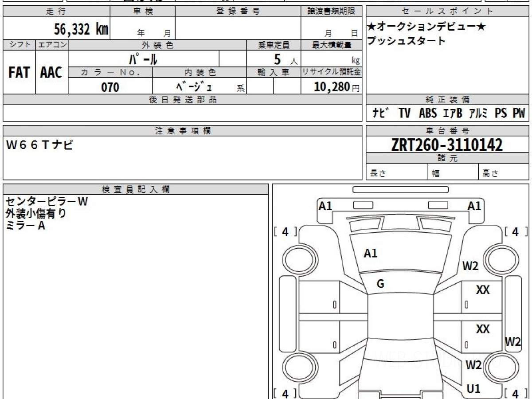Click the リサイクル預託金 header
The width and height of the screenshot is (532, 399).
point(331,72)
